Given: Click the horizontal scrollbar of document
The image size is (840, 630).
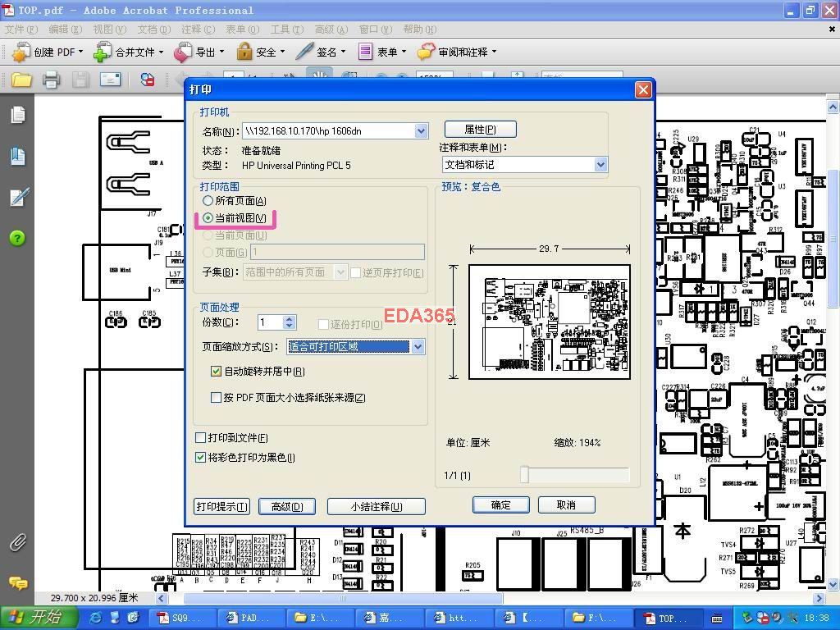Looking at the screenshot, I should tap(343, 598).
